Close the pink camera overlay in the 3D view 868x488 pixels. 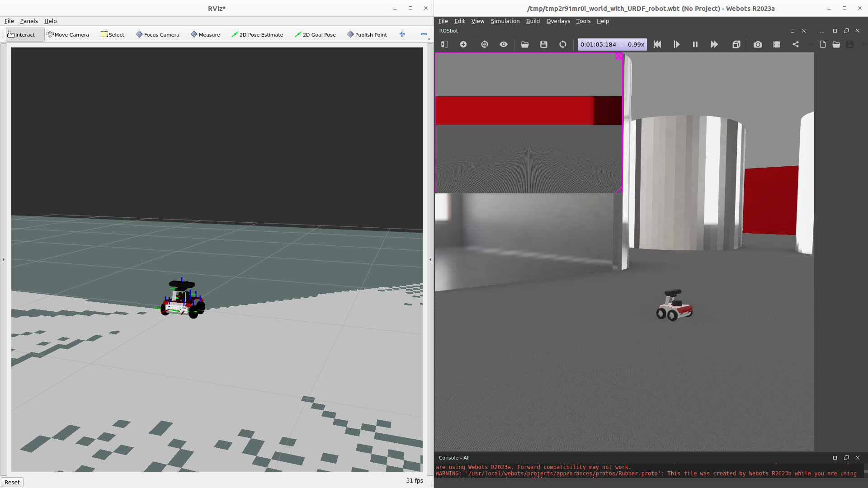618,56
